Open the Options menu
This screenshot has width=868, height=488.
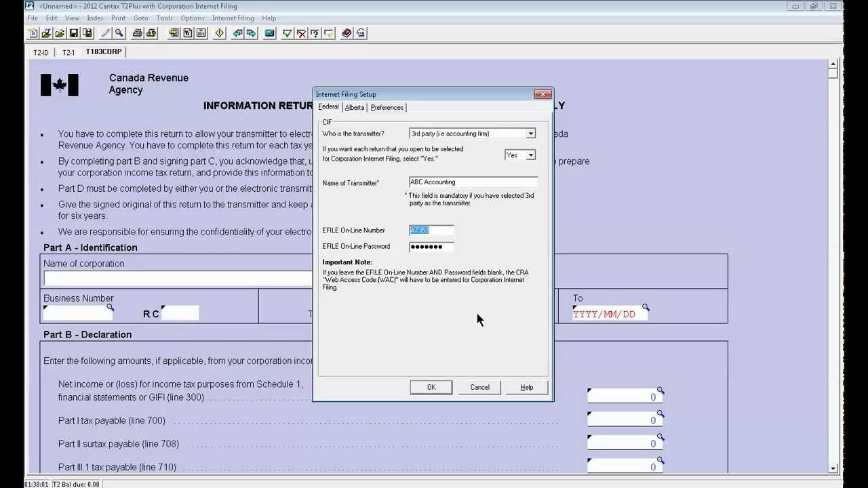[x=193, y=18]
